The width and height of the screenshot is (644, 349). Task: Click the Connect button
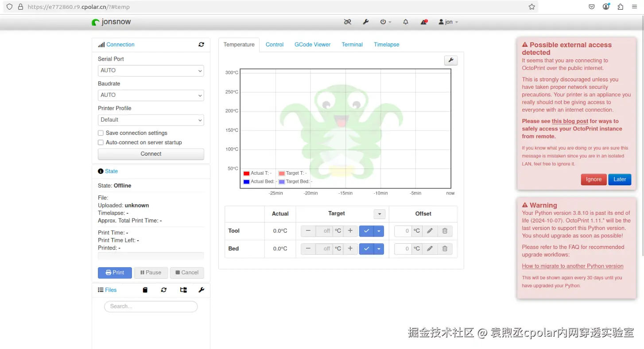click(151, 154)
